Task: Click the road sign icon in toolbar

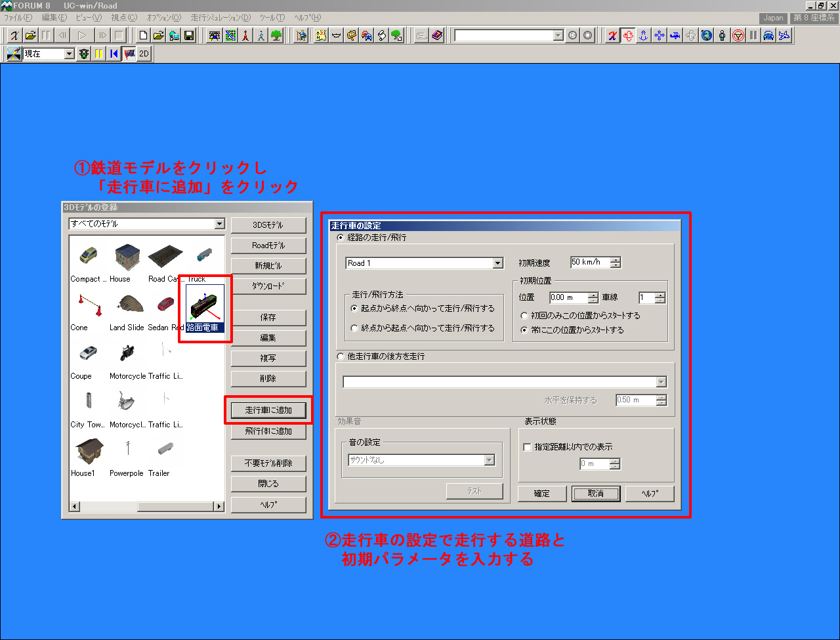Action: [351, 35]
